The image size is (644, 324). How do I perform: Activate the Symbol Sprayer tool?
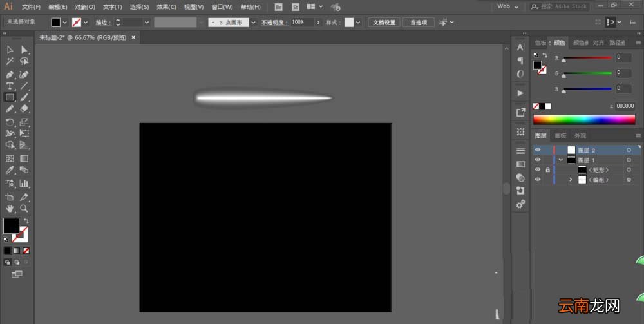[x=10, y=184]
